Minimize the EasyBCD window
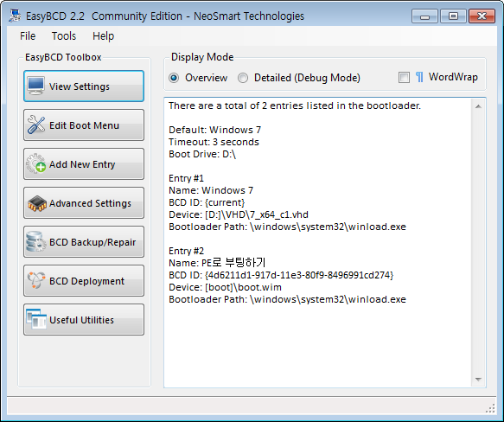Viewport: 504px width, 422px height. tap(424, 16)
